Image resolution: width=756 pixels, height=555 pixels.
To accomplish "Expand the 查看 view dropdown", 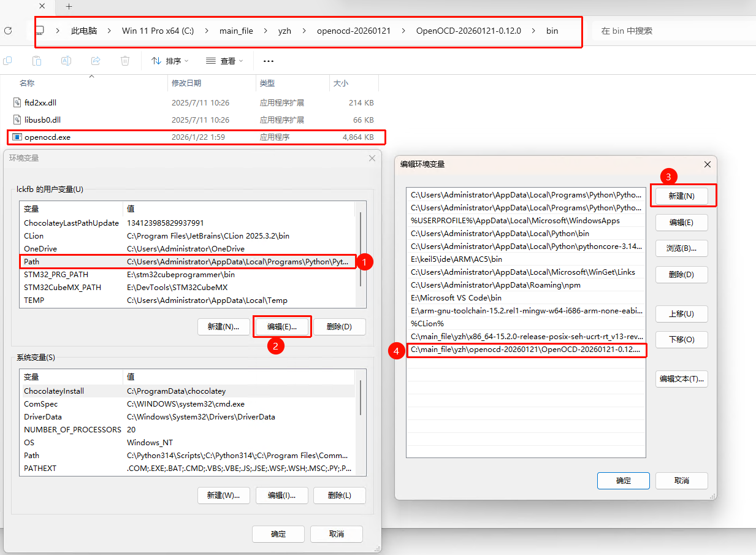I will pyautogui.click(x=224, y=61).
